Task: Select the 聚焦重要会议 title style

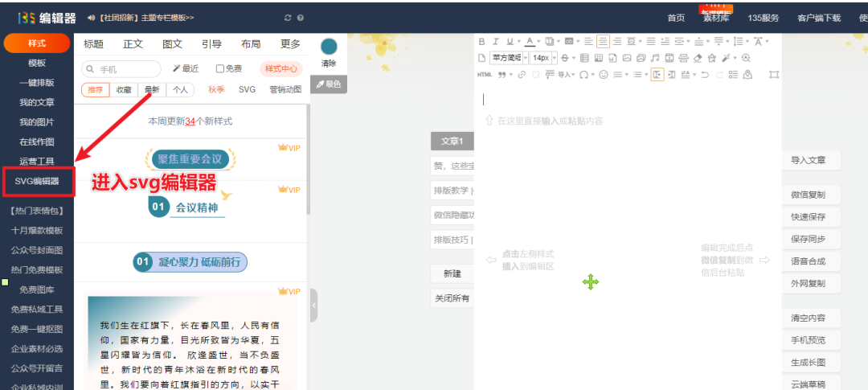Action: [190, 159]
